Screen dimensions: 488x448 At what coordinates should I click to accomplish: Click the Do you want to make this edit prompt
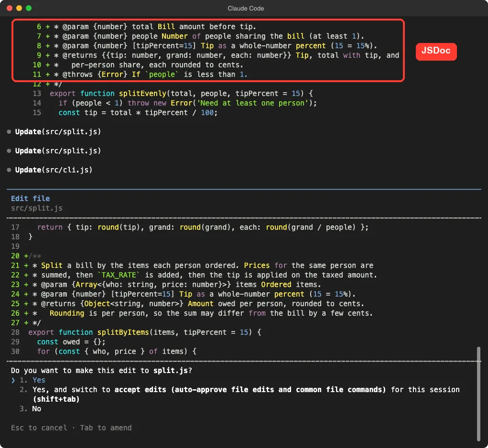click(x=101, y=370)
